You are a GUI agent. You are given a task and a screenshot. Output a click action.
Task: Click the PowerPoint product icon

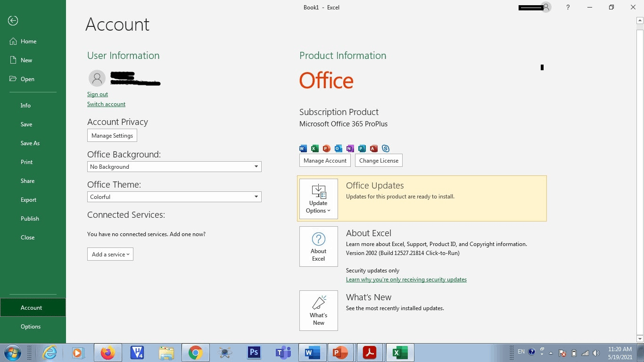(x=327, y=148)
